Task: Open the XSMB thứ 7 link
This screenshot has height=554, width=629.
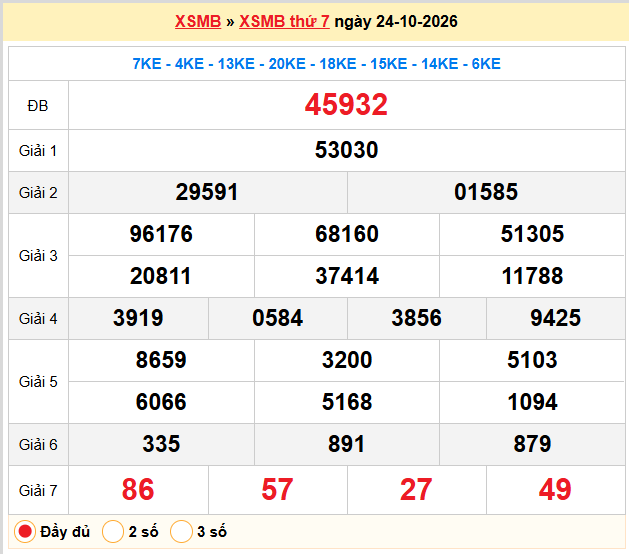Action: (284, 21)
